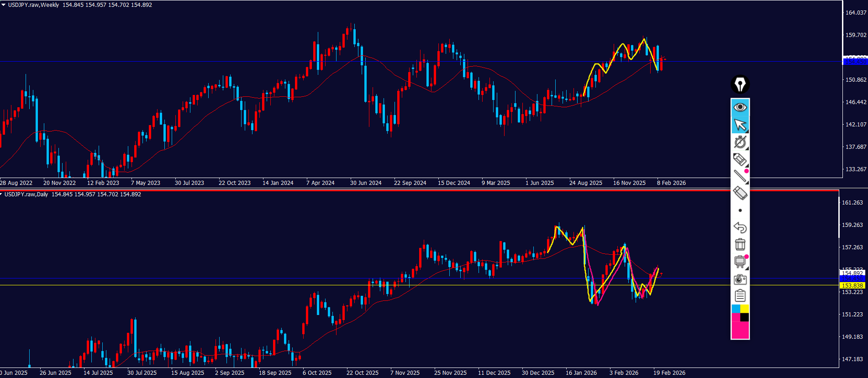Select the eraser tool

(740, 193)
